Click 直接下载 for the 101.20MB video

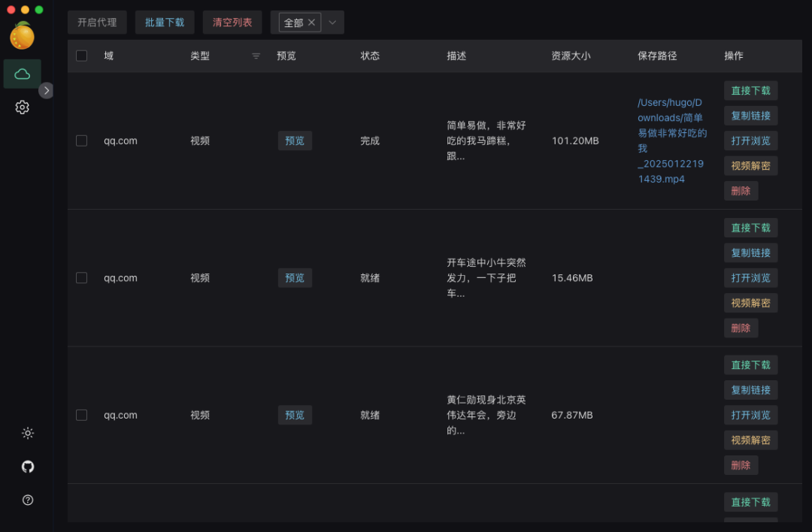click(751, 91)
